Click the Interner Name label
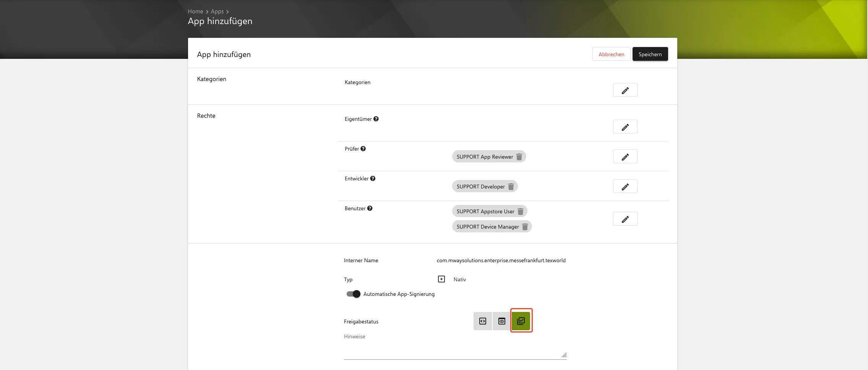The width and height of the screenshot is (868, 370). point(361,260)
